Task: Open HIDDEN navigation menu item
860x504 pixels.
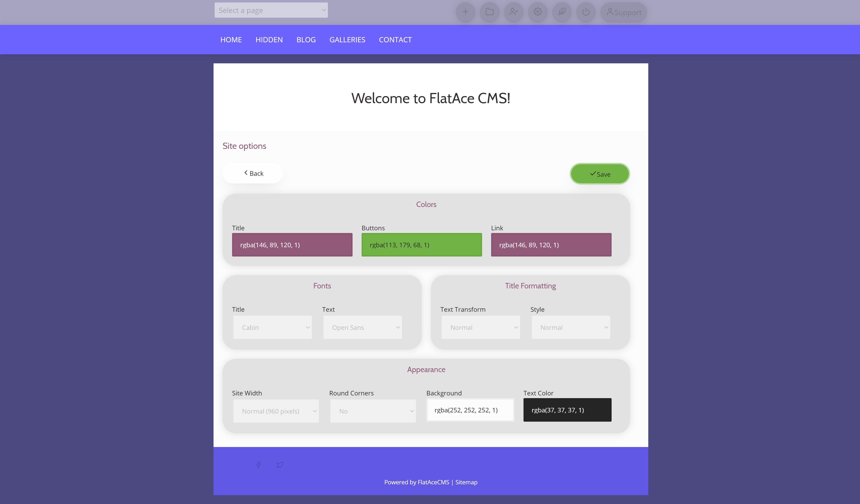Action: point(269,40)
